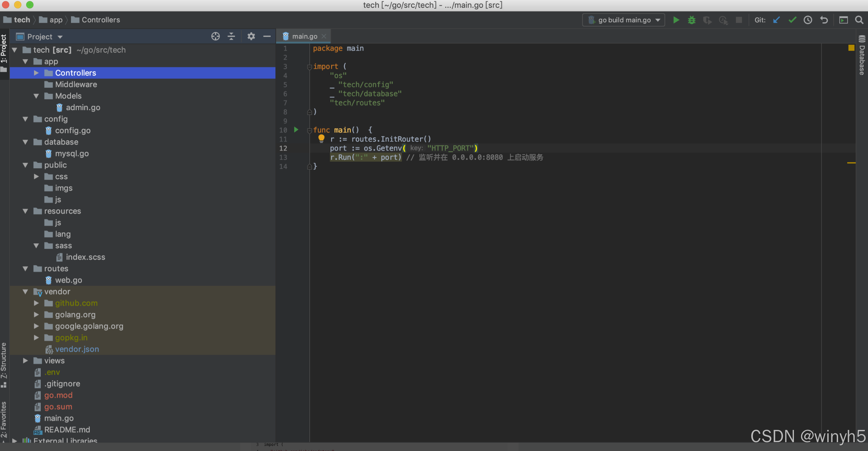This screenshot has height=451, width=868.
Task: Run with coverage icon in toolbar
Action: 707,20
